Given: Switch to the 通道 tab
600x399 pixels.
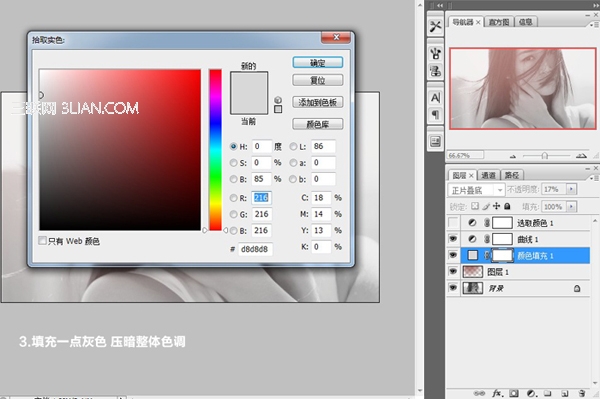Looking at the screenshot, I should click(x=488, y=175).
